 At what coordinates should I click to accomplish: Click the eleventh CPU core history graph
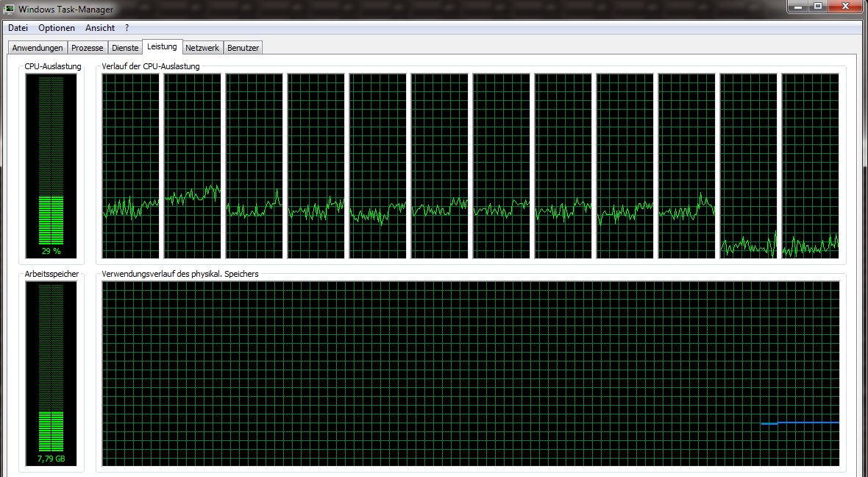click(748, 166)
